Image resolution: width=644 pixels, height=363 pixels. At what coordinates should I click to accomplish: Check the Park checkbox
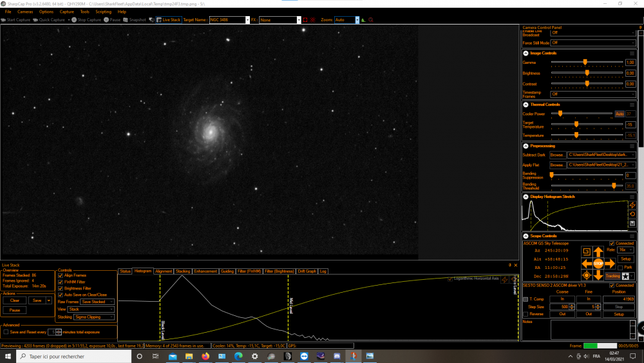tap(620, 268)
